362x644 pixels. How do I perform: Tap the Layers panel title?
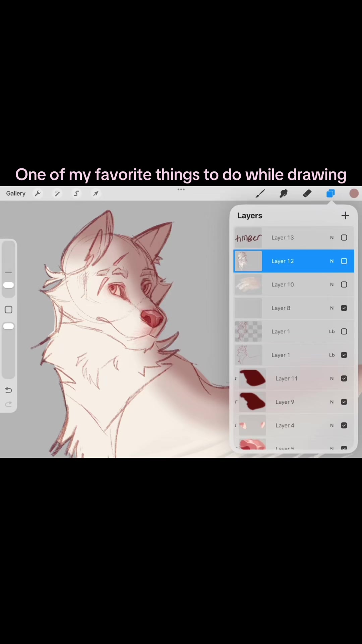(250, 216)
